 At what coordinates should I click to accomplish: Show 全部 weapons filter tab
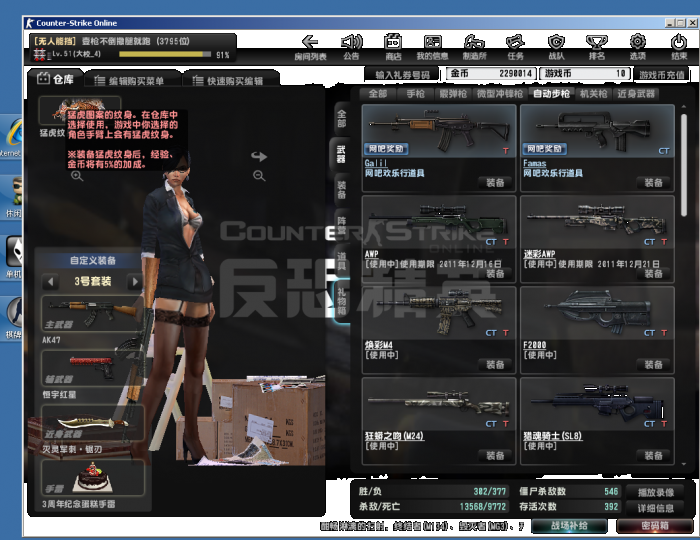click(x=378, y=94)
